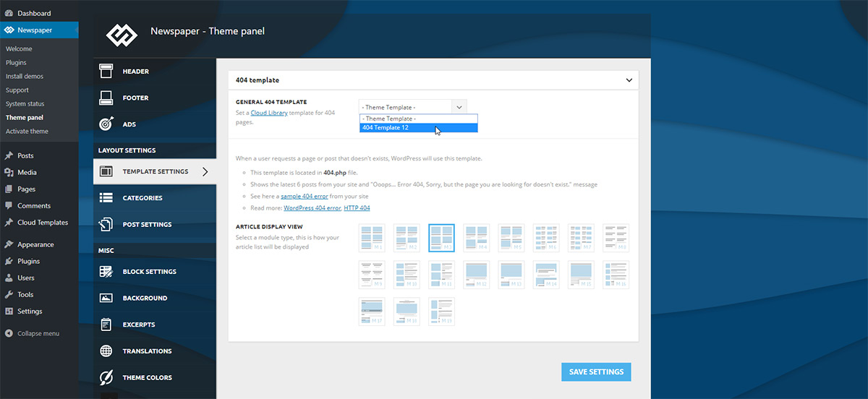Click the Comments bubble icon

point(9,206)
